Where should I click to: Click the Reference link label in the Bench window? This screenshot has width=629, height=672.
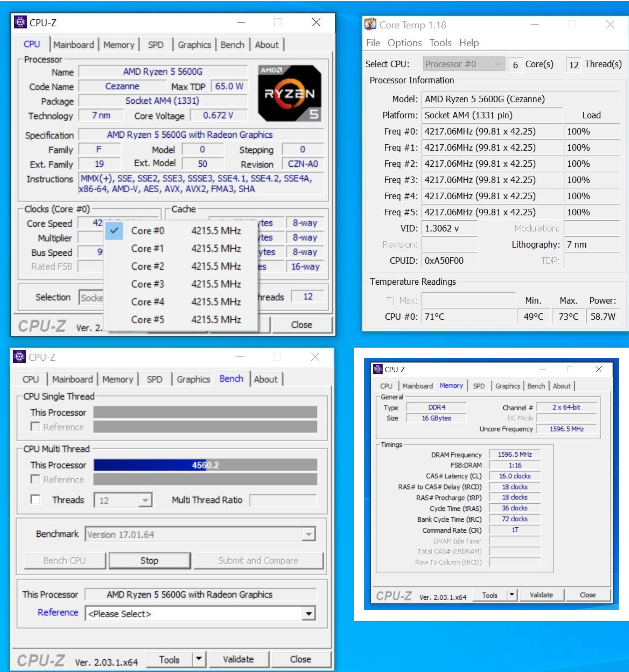(x=58, y=612)
